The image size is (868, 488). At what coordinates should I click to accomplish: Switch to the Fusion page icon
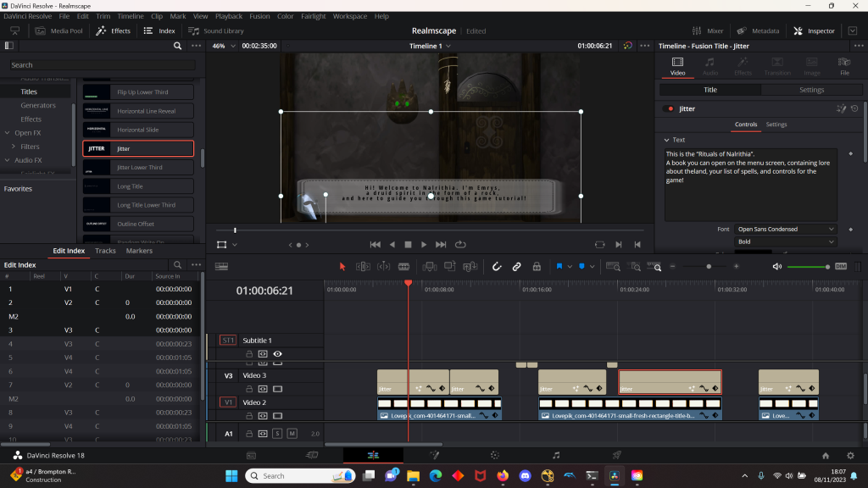pyautogui.click(x=435, y=455)
